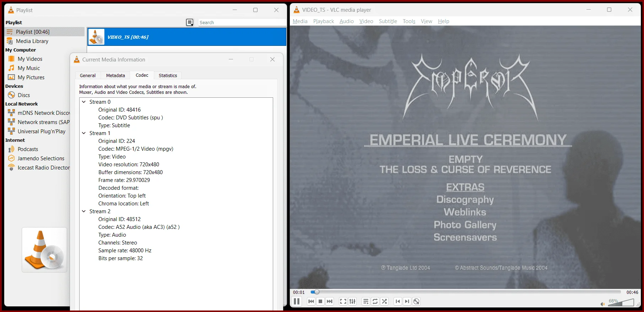Screen dimensions: 644x312
Task: Toggle fullscreen video mode
Action: click(343, 301)
